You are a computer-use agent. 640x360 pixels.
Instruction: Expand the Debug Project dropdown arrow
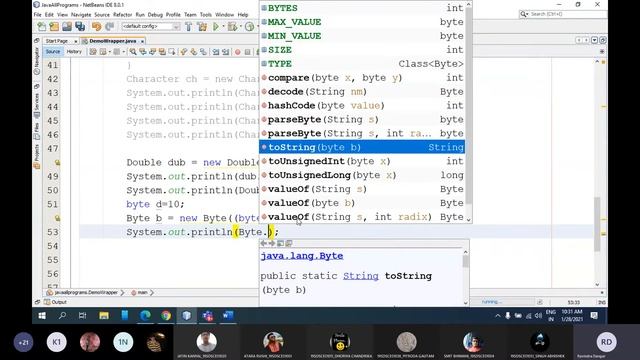tap(240, 27)
